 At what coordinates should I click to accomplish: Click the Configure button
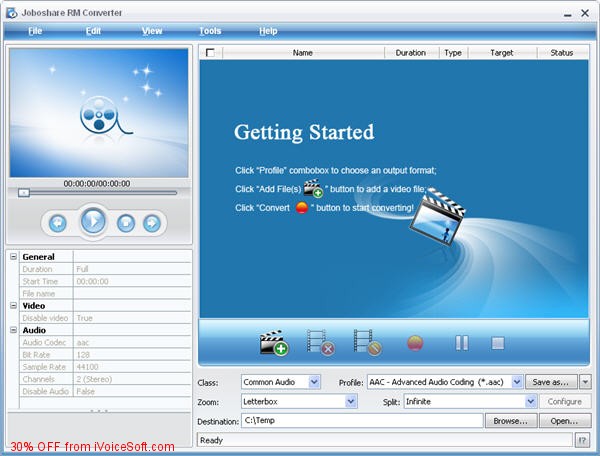tap(565, 401)
